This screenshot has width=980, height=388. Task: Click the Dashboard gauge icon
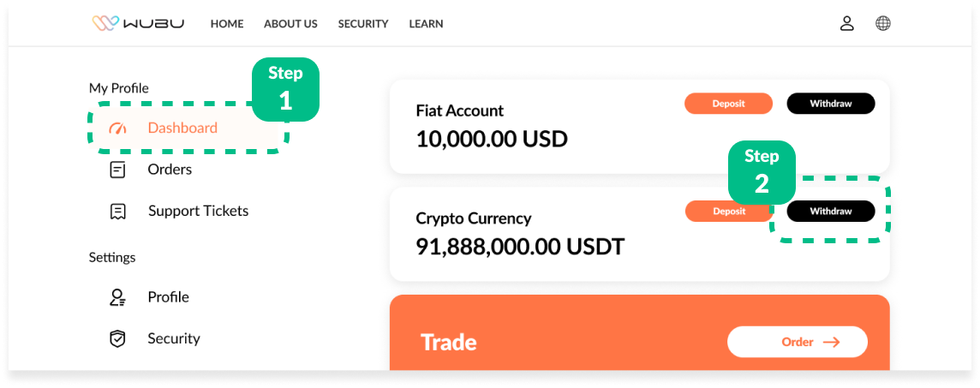pos(118,128)
